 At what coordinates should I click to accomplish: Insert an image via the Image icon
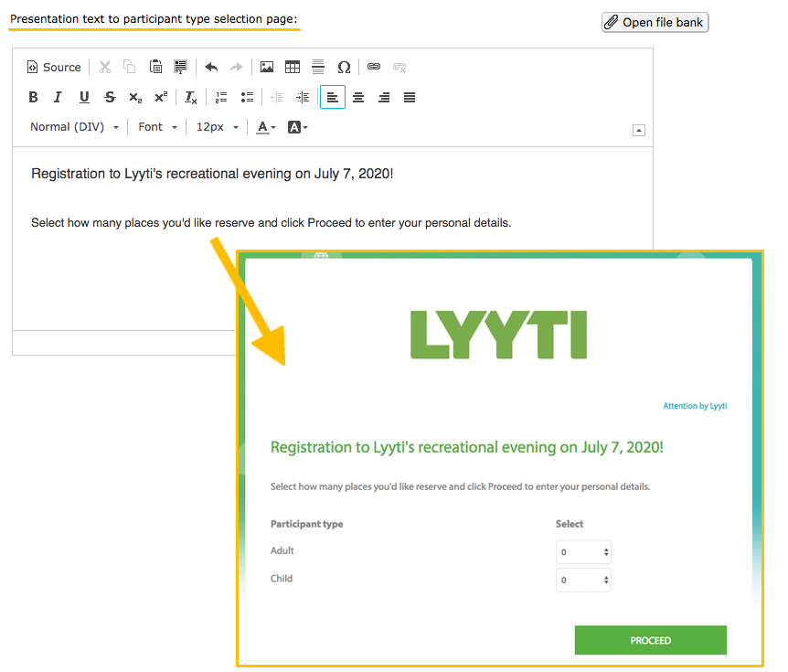coord(267,67)
